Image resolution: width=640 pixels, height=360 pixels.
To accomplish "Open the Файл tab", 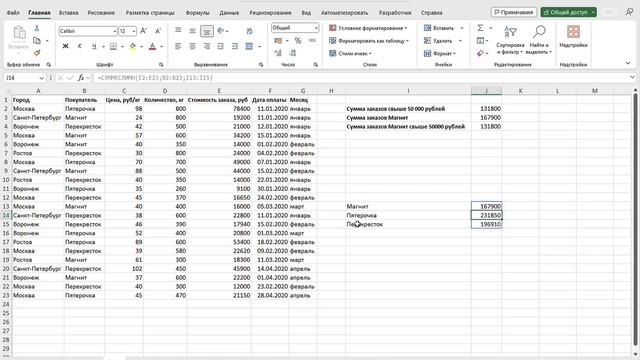I will point(13,13).
